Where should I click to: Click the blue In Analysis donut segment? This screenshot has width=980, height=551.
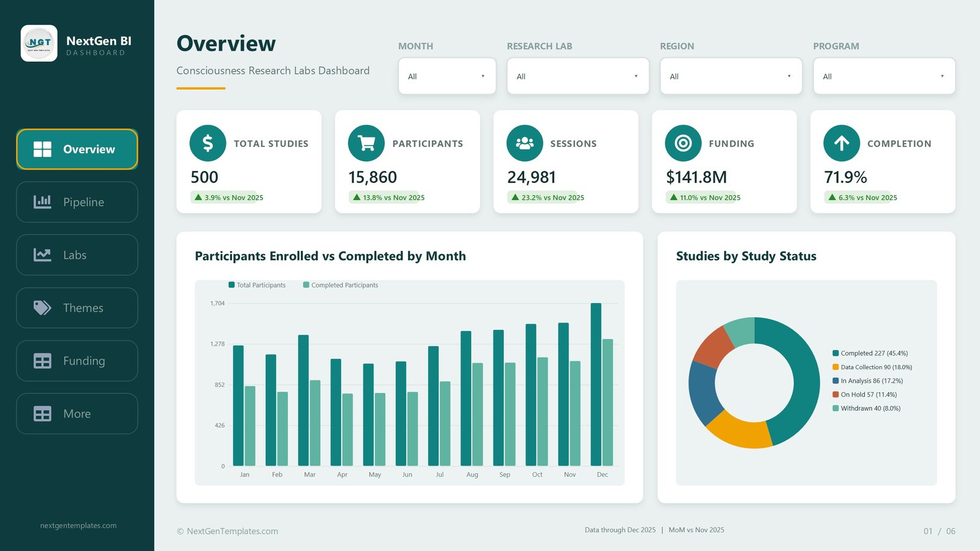point(702,392)
